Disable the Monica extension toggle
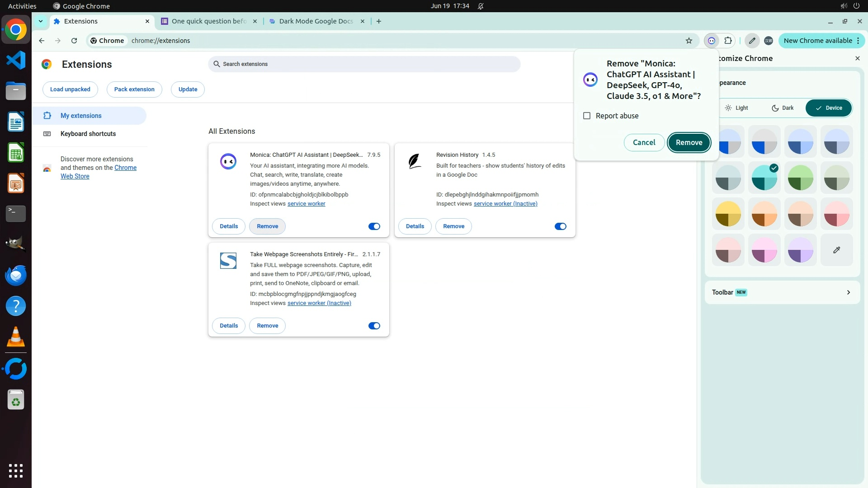 pyautogui.click(x=374, y=226)
